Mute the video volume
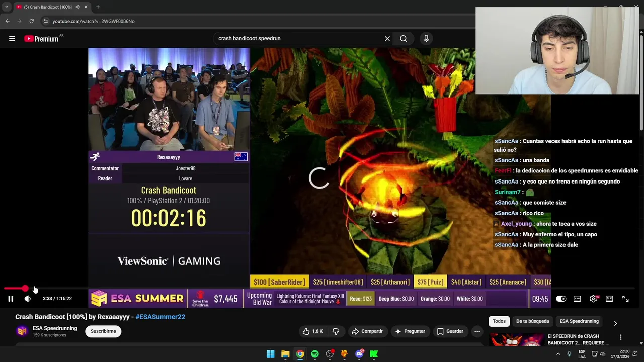The height and width of the screenshot is (362, 644). [x=28, y=299]
